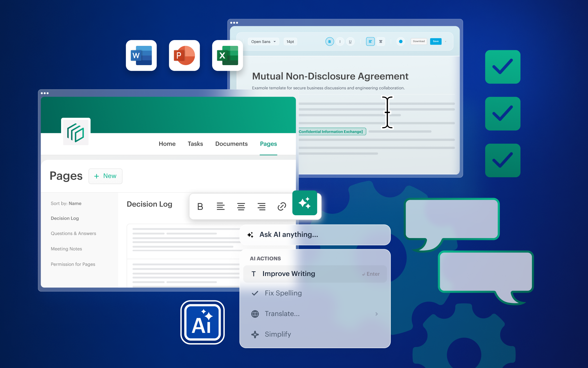The image size is (588, 368).
Task: Choose Improve Writing from AI Actions
Action: click(x=315, y=274)
